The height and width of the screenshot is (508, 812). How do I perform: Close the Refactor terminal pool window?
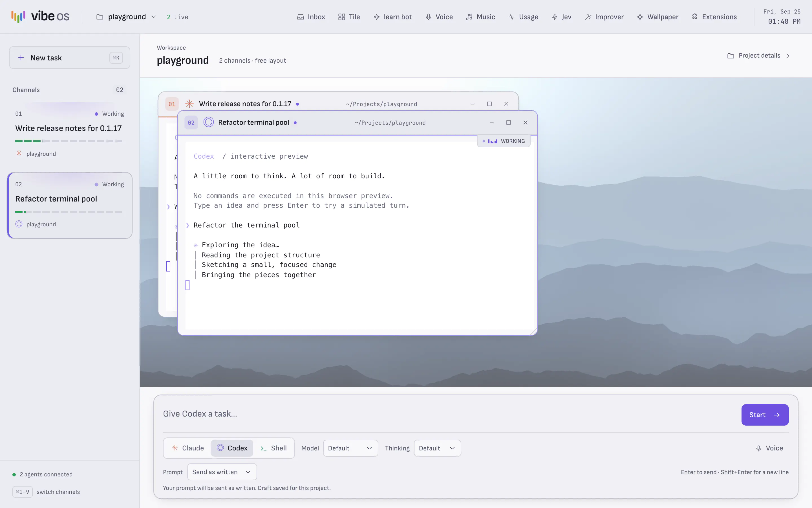point(526,123)
